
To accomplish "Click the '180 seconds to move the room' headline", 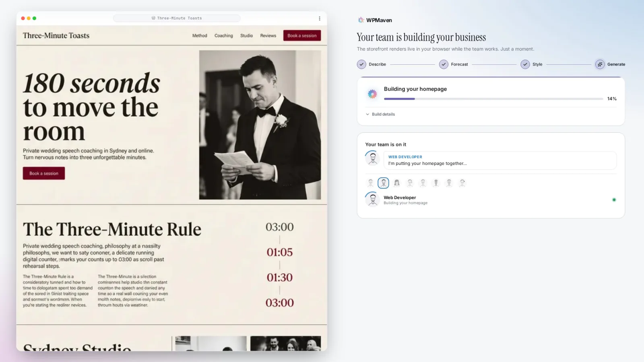I will click(91, 107).
